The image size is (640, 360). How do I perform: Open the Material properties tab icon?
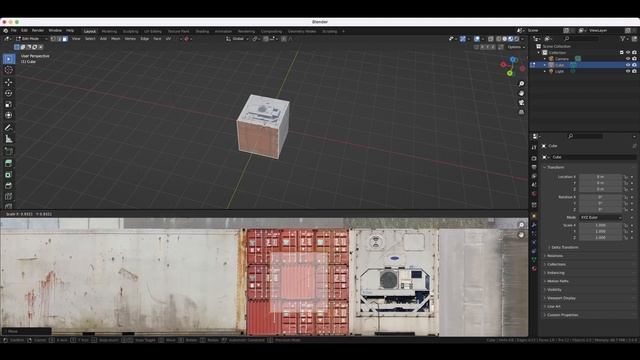click(x=534, y=269)
